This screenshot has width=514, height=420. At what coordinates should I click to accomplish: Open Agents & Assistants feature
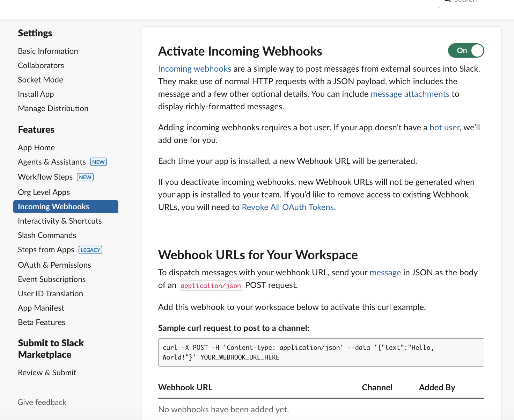click(52, 162)
